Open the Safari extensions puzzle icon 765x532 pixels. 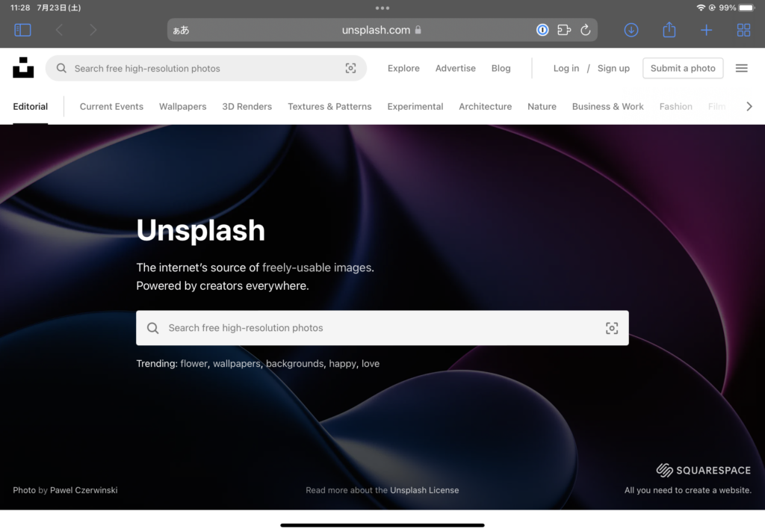[564, 30]
